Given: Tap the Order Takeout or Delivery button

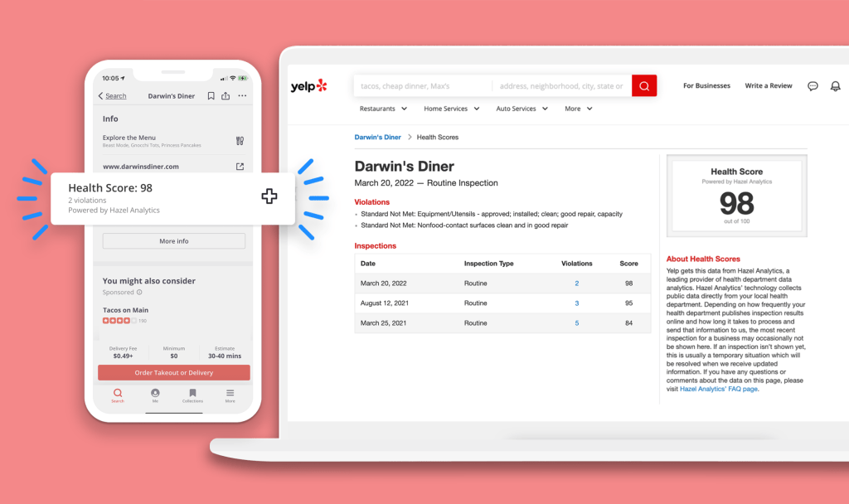Looking at the screenshot, I should tap(174, 372).
